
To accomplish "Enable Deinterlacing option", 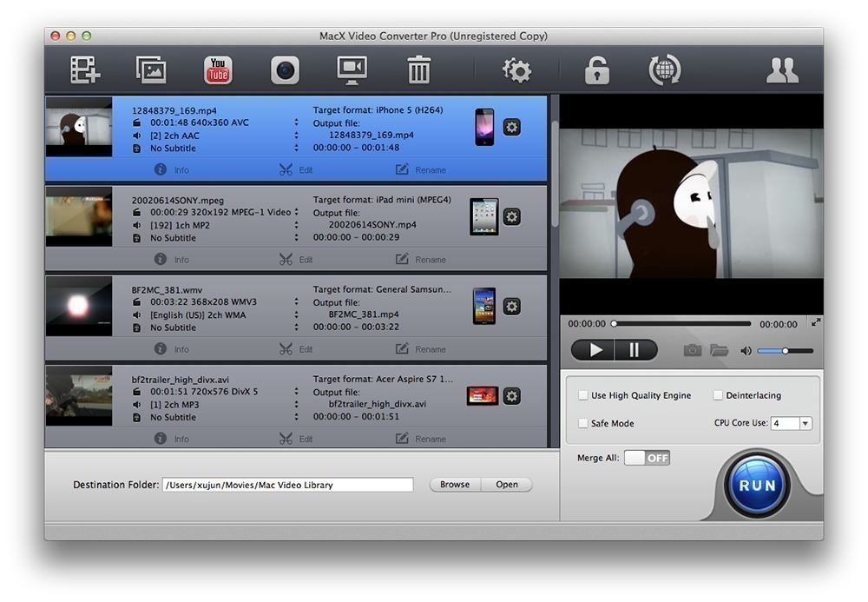I will (718, 394).
